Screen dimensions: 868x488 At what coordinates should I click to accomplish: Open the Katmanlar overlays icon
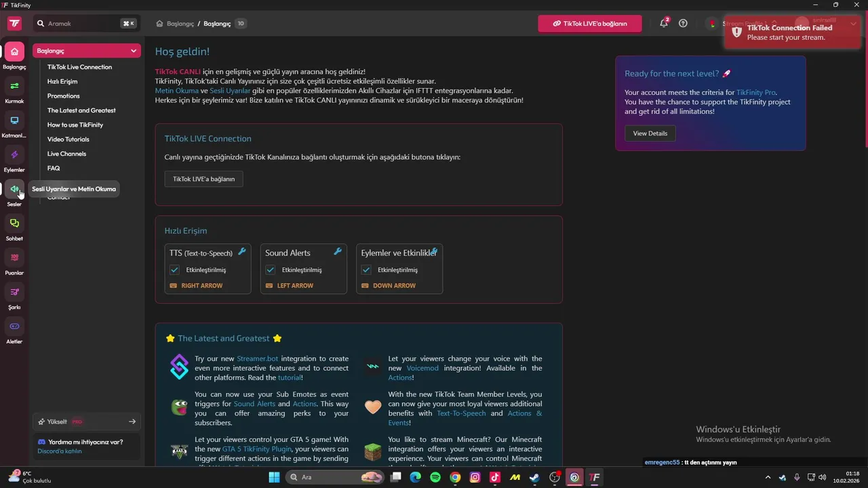point(14,121)
